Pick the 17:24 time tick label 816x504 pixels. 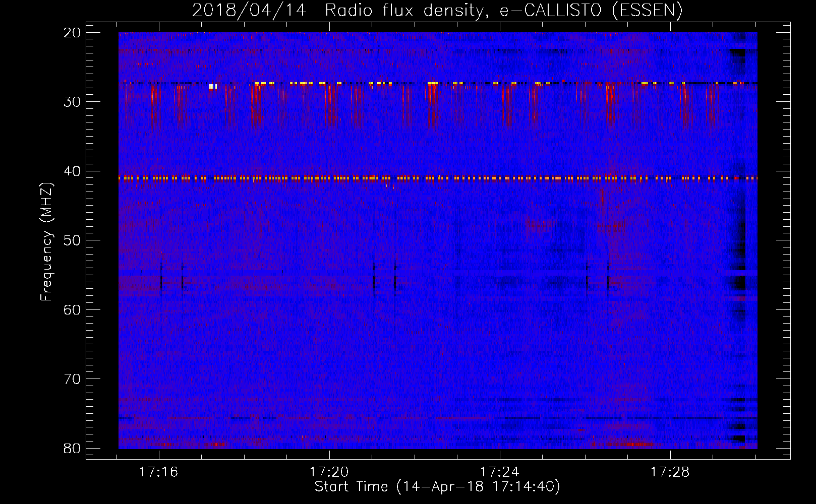(x=500, y=472)
